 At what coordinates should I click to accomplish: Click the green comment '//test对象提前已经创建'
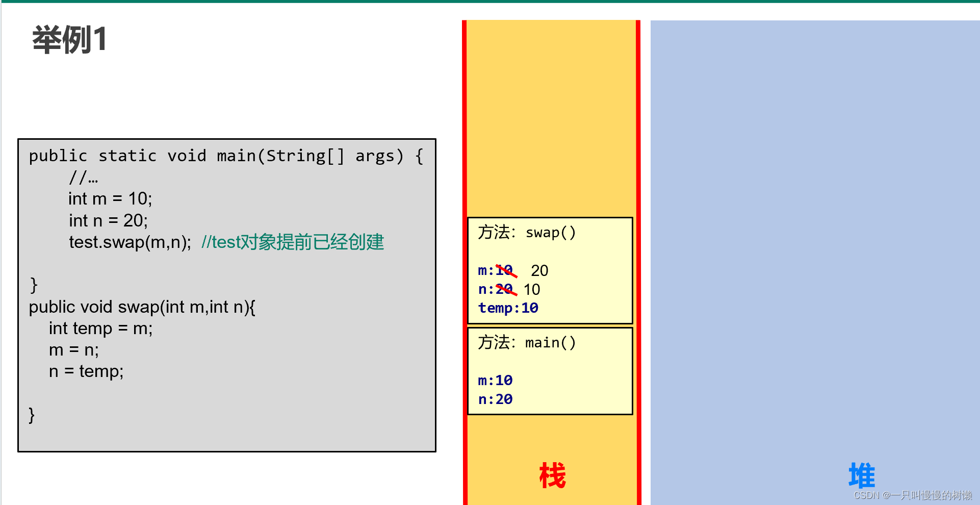point(293,242)
